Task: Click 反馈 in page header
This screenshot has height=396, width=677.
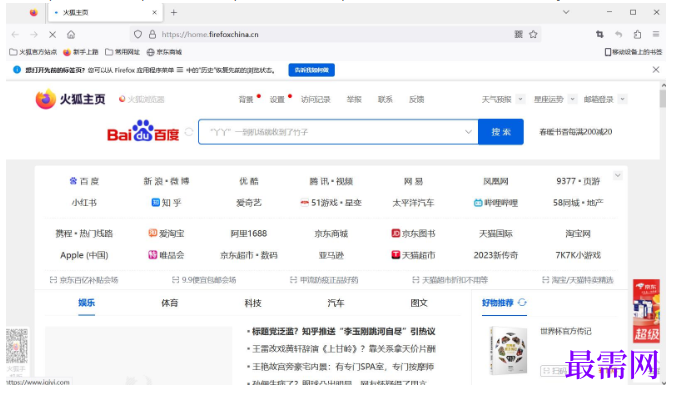Action: click(x=416, y=99)
